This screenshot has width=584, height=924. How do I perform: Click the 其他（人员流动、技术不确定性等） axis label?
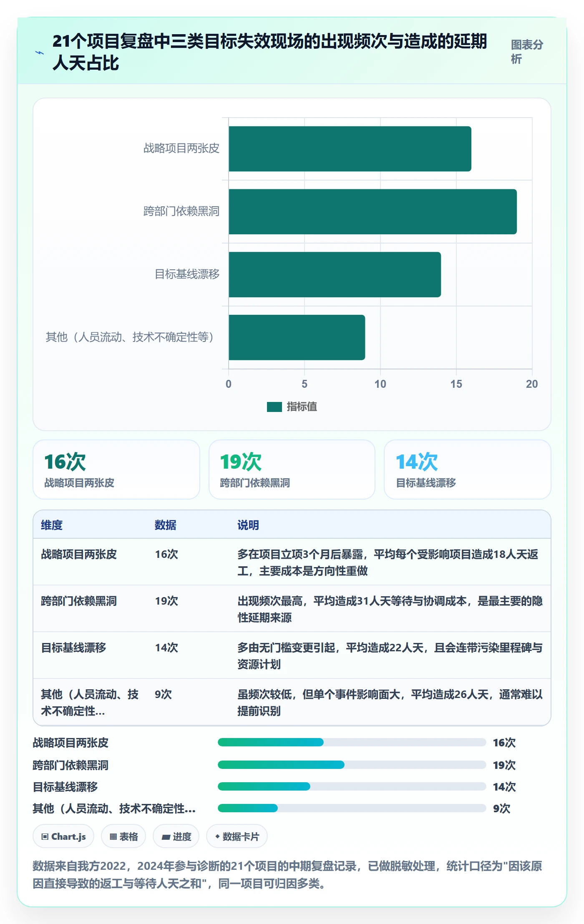click(130, 337)
